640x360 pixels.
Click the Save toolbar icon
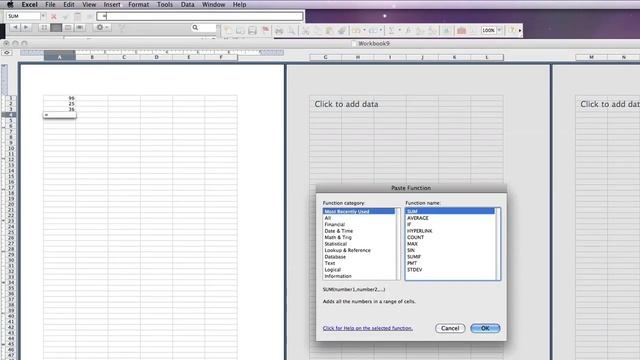click(x=252, y=30)
